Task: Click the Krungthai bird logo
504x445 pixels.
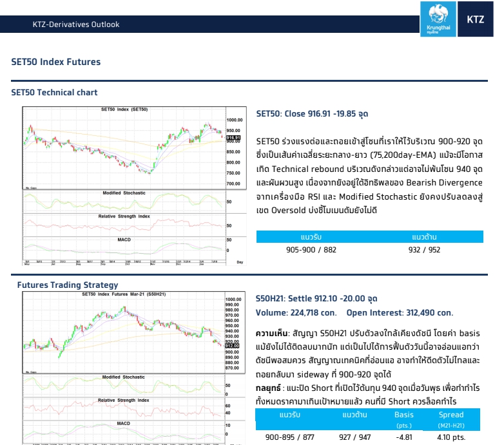Action: [x=438, y=19]
